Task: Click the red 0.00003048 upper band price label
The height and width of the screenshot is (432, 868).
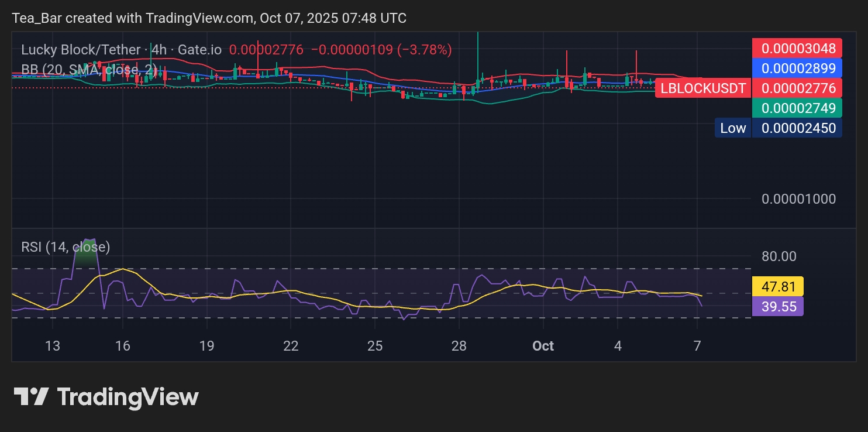Action: pyautogui.click(x=797, y=48)
